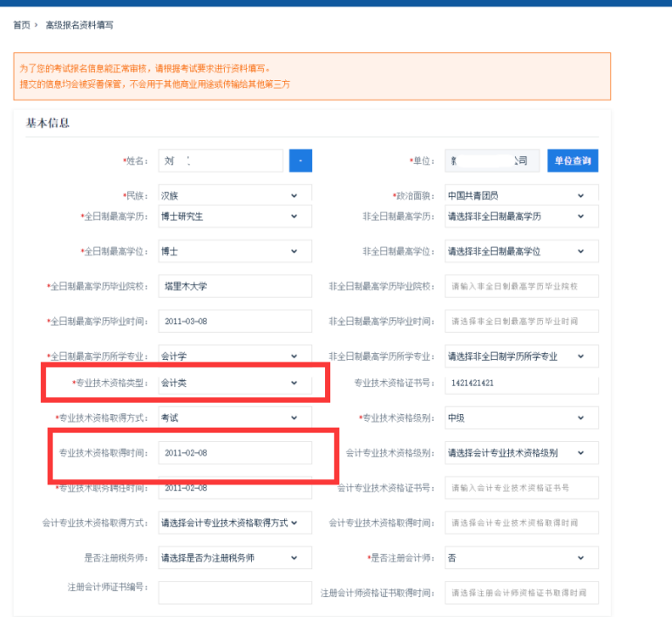Click the 姓名 input field
The image size is (672, 617).
point(221,160)
